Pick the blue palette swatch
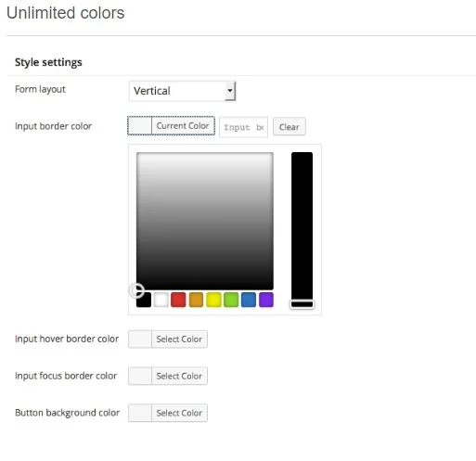Viewport: 476px width, 461px height. click(x=249, y=300)
